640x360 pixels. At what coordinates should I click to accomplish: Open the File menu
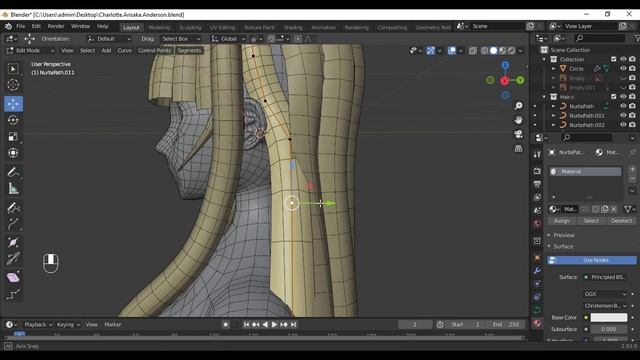point(20,26)
